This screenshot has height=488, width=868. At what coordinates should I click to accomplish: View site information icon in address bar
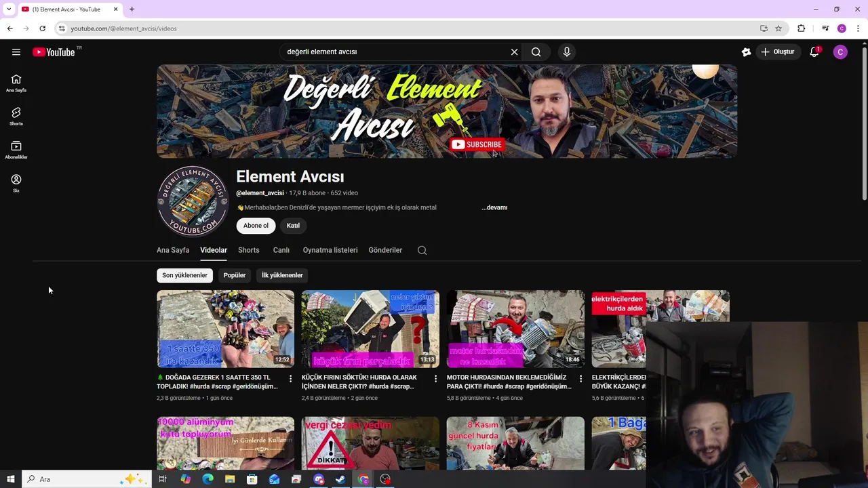pyautogui.click(x=62, y=28)
